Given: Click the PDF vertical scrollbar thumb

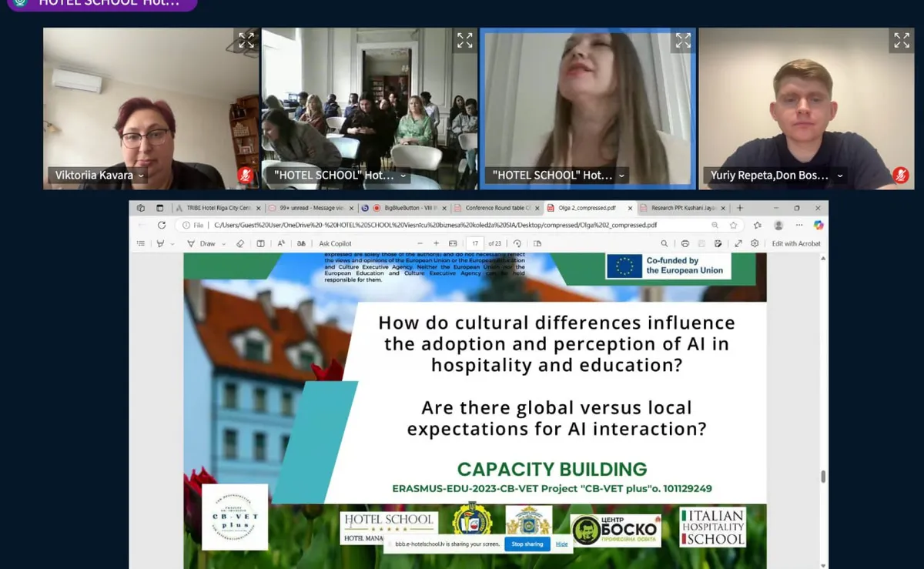Looking at the screenshot, I should click(x=823, y=477).
